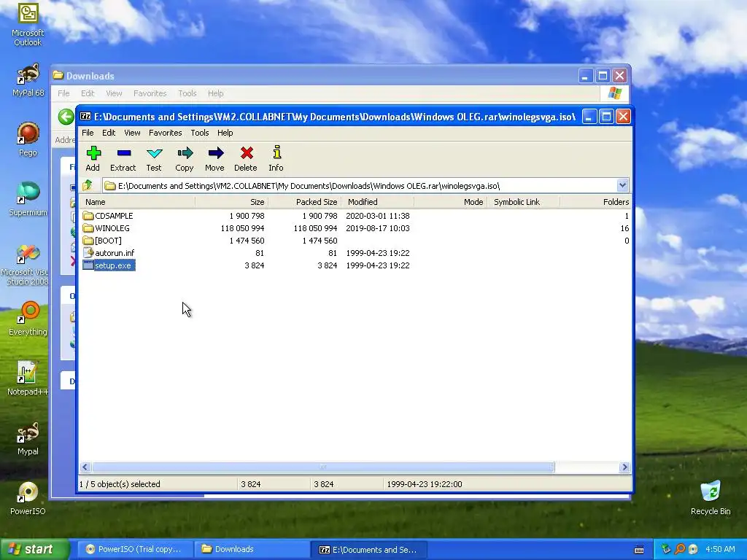The image size is (747, 560).
Task: Click the [BOOT] size 1 474 560
Action: [x=247, y=241]
